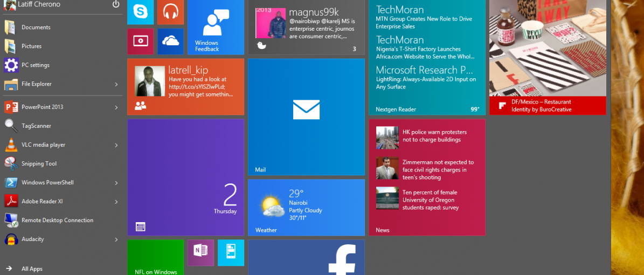The image size is (644, 275).
Task: Open the NFL on Windows tile
Action: pyautogui.click(x=155, y=257)
